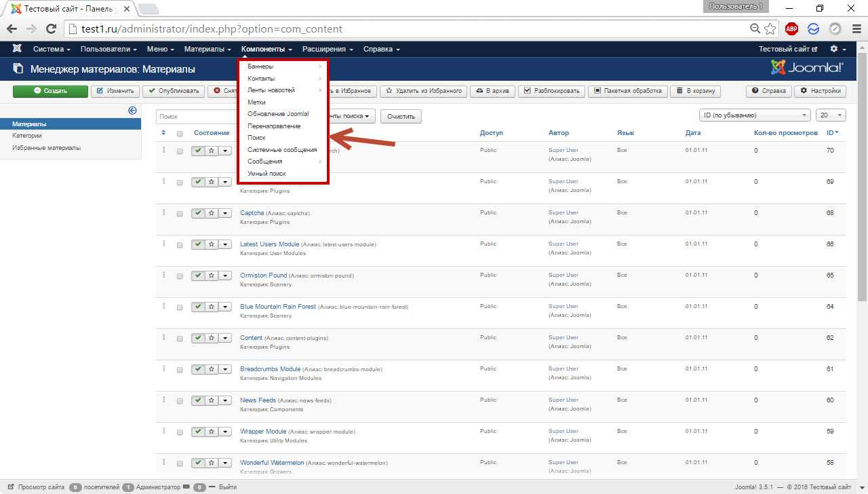Expand actions dropdown for Breadcrumbs Module row
The height and width of the screenshot is (494, 868).
point(226,370)
